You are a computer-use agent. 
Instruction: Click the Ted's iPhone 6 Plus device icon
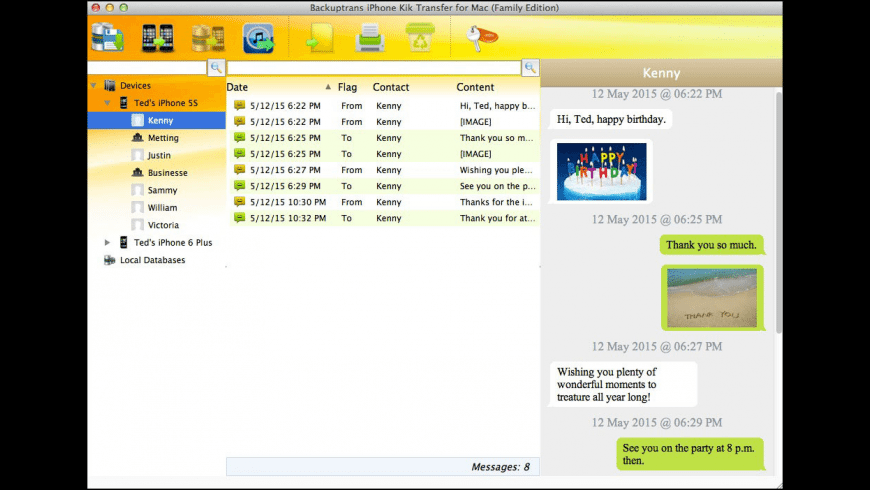pyautogui.click(x=124, y=243)
